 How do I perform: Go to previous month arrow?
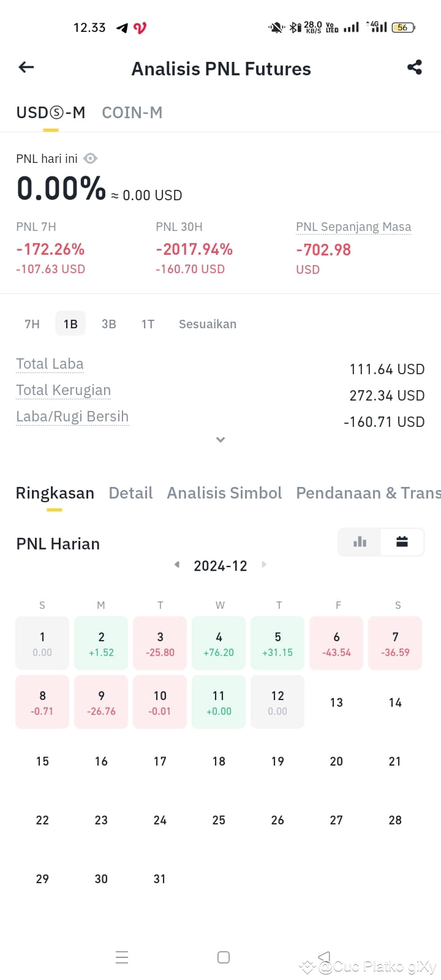click(x=177, y=565)
